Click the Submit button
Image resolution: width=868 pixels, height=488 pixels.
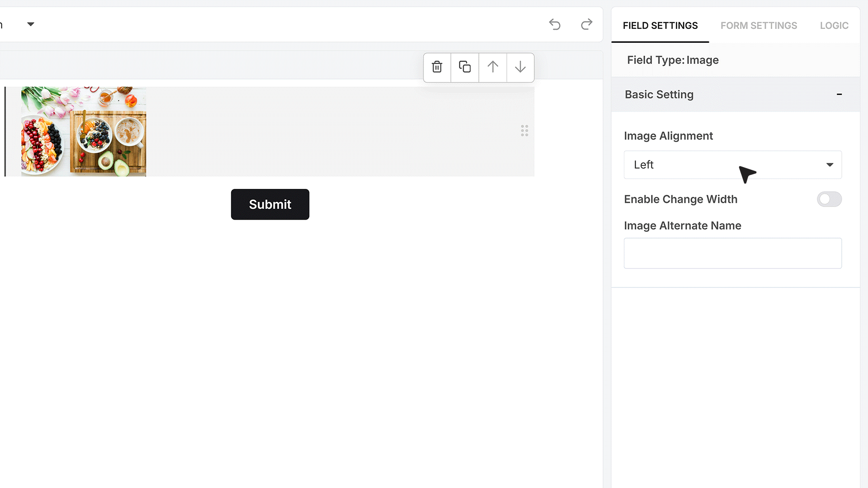pyautogui.click(x=270, y=205)
